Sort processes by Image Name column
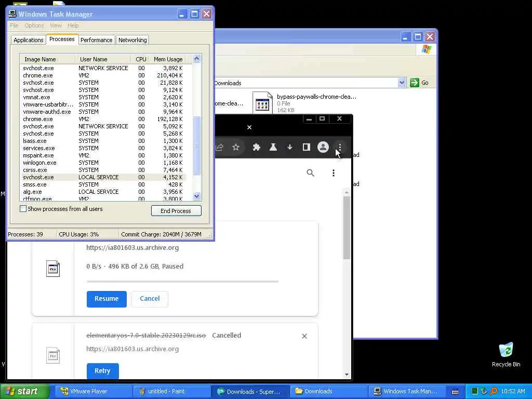 [x=47, y=59]
